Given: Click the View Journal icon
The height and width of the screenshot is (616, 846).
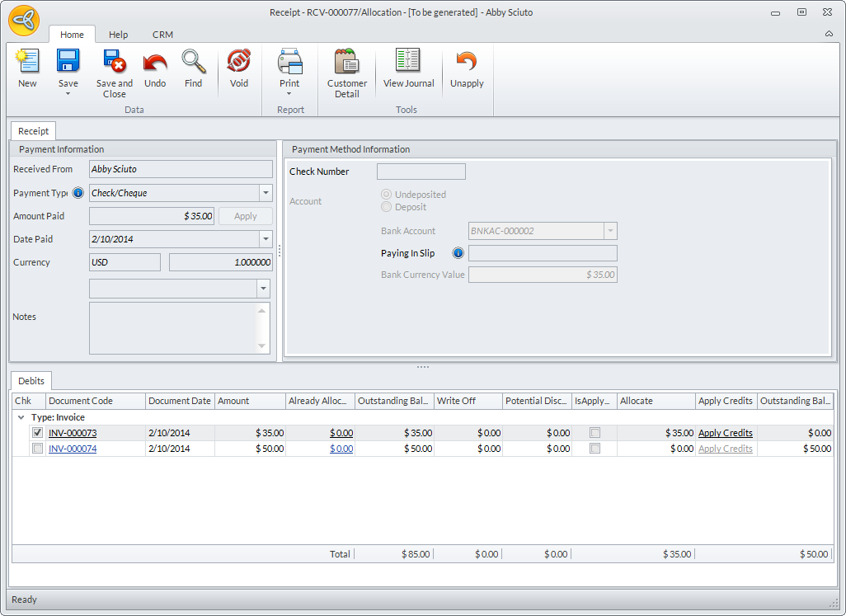Looking at the screenshot, I should coord(408,63).
